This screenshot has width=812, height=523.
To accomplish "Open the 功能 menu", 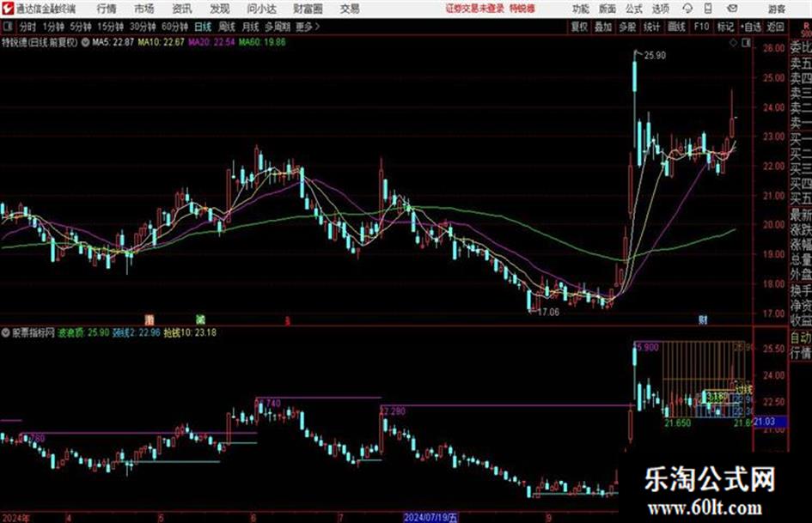I will 581,9.
